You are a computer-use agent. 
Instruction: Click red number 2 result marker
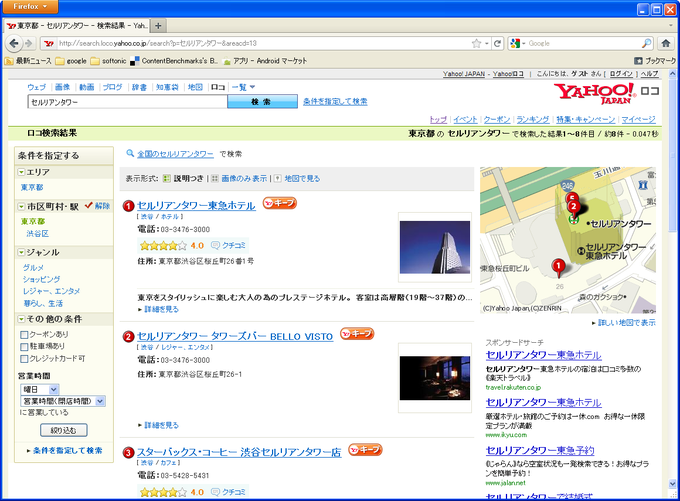pyautogui.click(x=128, y=337)
